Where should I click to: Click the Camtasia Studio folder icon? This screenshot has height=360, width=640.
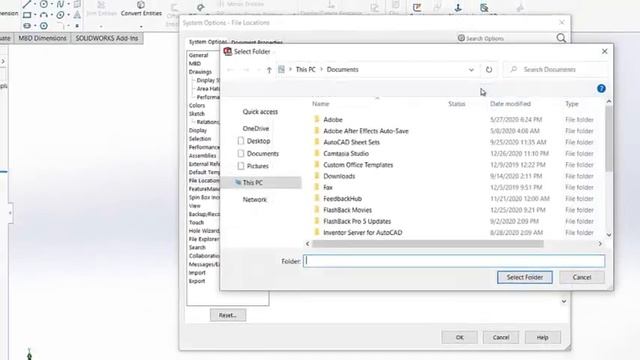click(317, 153)
